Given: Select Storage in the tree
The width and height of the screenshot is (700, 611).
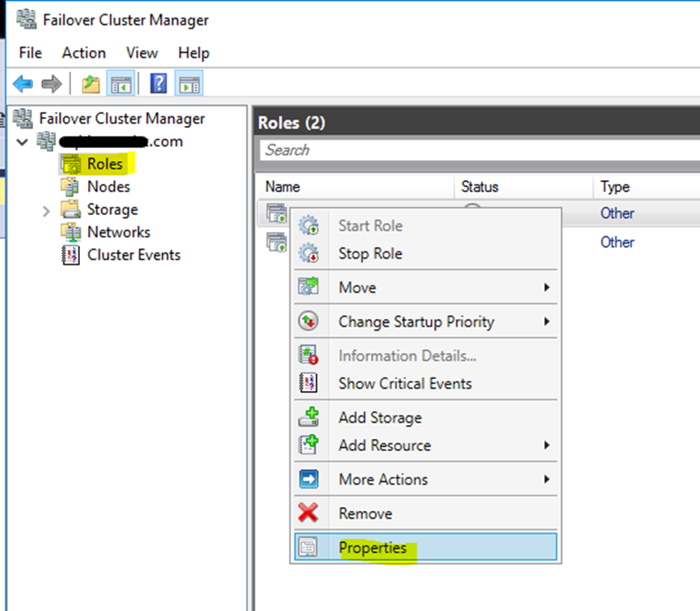Looking at the screenshot, I should tap(112, 209).
